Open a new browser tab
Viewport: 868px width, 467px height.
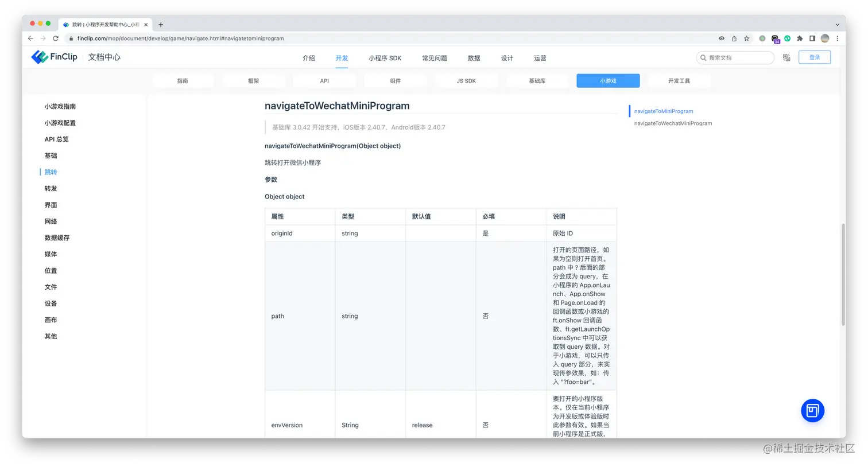[x=161, y=25]
